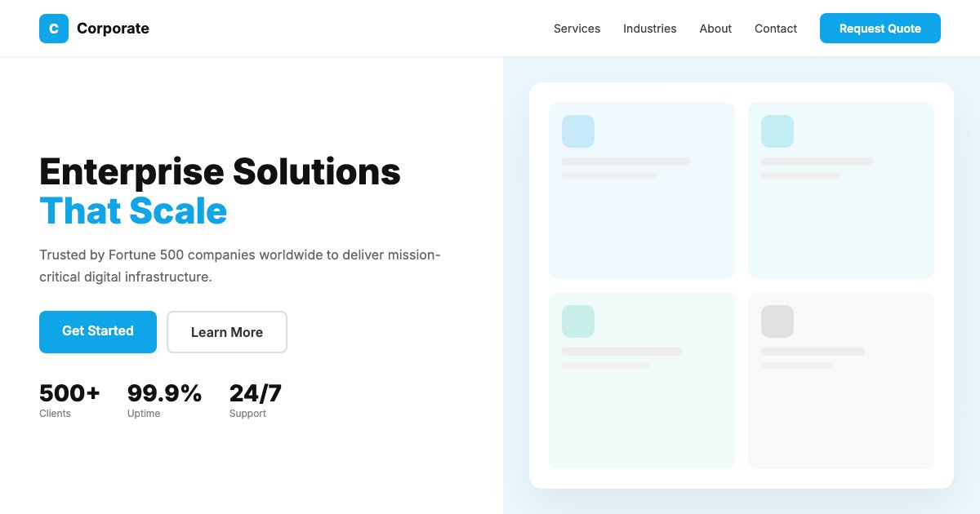This screenshot has height=514, width=980.
Task: Click the cyan icon in top-right card
Action: (777, 131)
